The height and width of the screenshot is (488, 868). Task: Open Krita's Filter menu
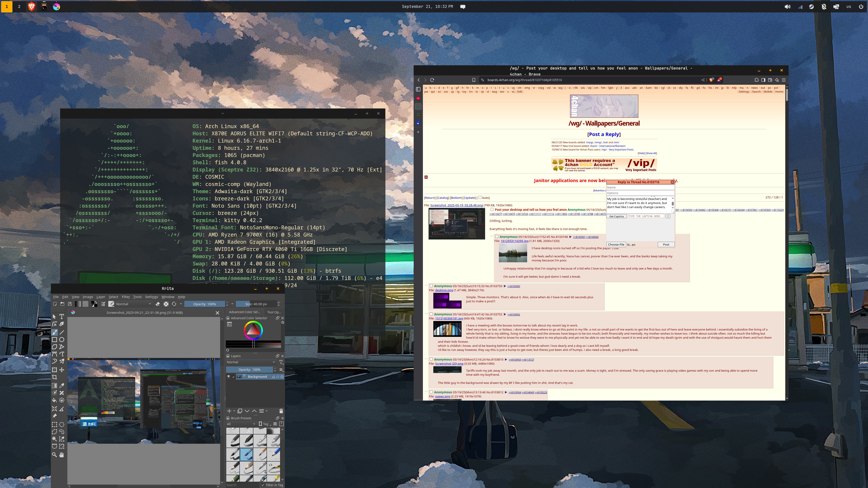coord(126,297)
